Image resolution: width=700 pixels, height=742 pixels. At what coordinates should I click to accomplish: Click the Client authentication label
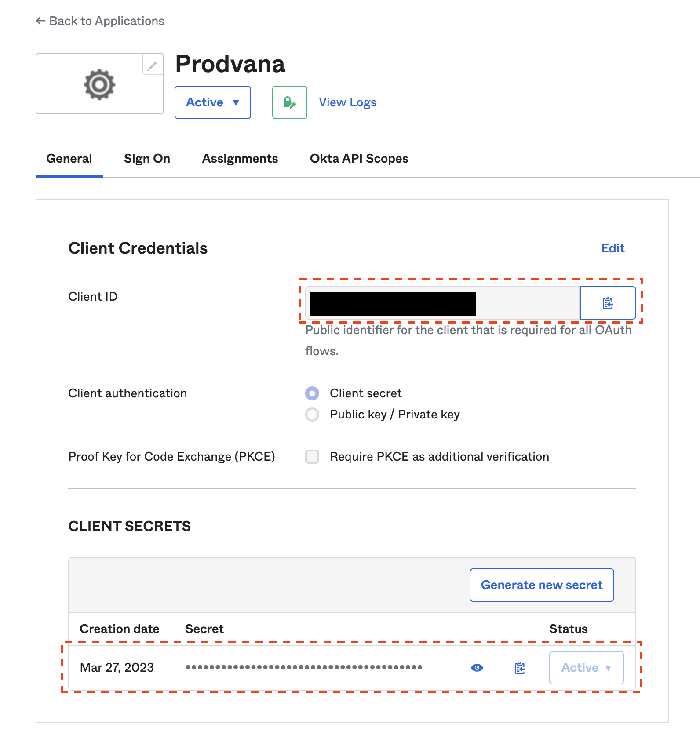pyautogui.click(x=128, y=393)
